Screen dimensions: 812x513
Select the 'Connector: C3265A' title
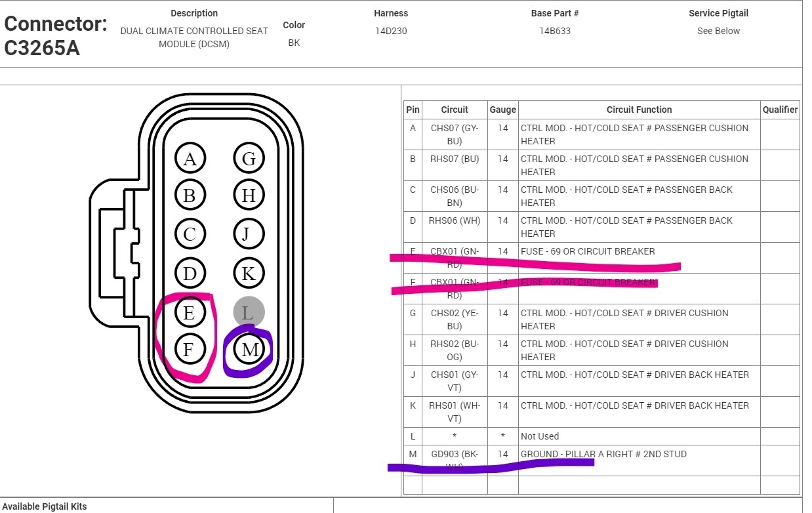[55, 36]
